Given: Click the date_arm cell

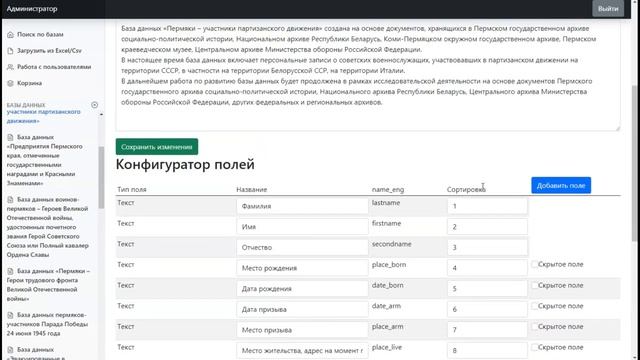Looking at the screenshot, I should 386,306.
